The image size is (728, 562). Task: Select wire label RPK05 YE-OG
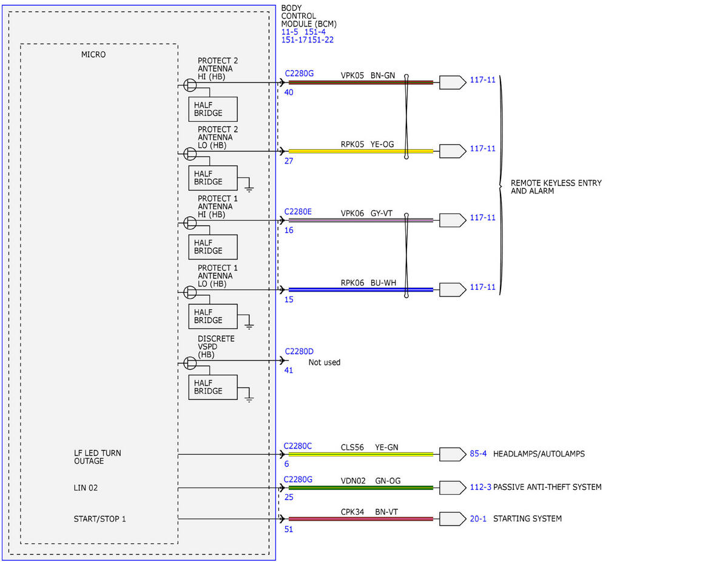367,144
